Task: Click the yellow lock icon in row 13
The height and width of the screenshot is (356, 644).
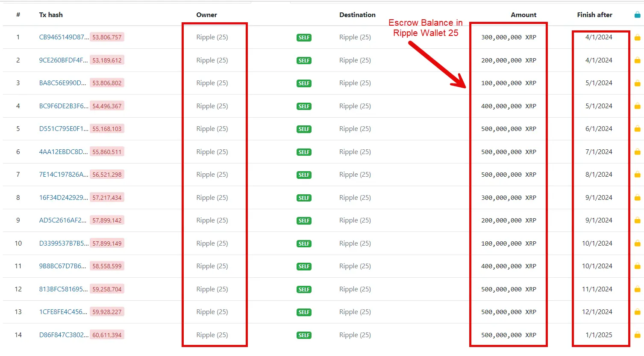Action: 637,312
